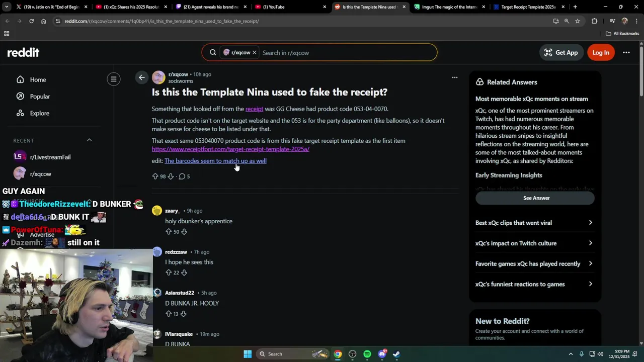Click the taskbar volume icon
Screen dimensions: 644x362
point(600,354)
